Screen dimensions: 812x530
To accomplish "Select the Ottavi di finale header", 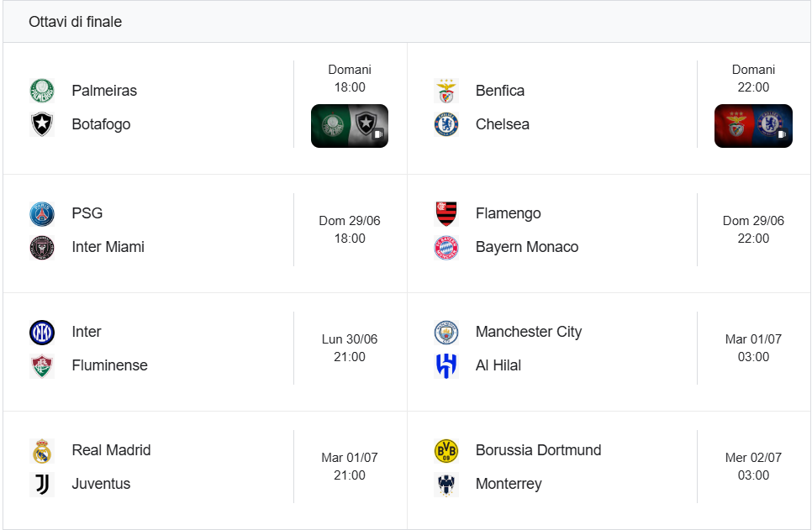I will pos(75,22).
